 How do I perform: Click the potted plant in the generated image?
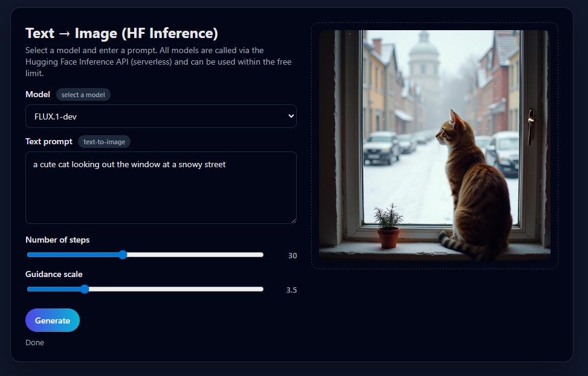coord(387,227)
